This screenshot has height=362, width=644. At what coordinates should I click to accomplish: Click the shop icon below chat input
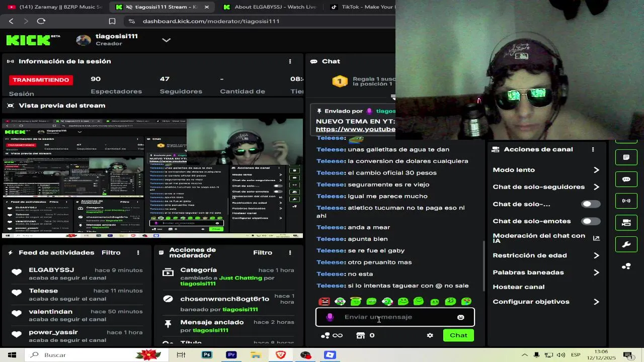coord(360,335)
